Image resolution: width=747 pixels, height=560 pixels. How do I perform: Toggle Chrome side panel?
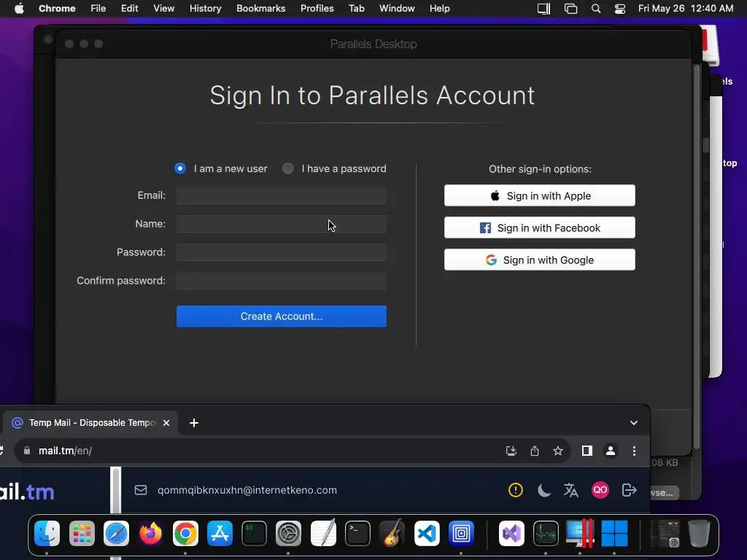587,451
